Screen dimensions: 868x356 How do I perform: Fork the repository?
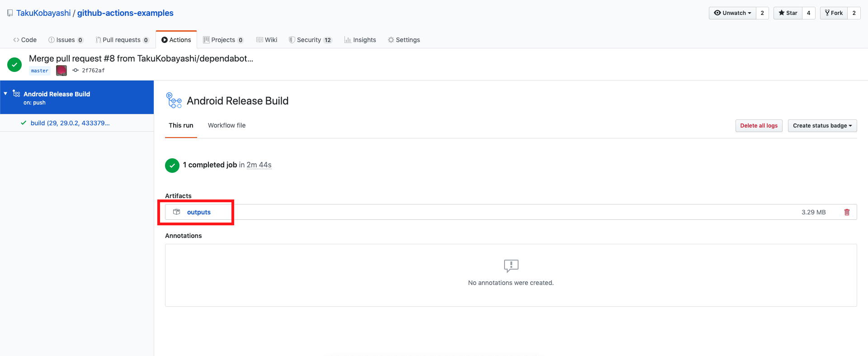[834, 13]
